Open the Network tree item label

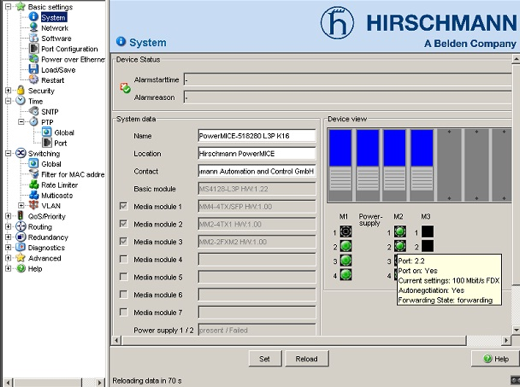[x=55, y=28]
